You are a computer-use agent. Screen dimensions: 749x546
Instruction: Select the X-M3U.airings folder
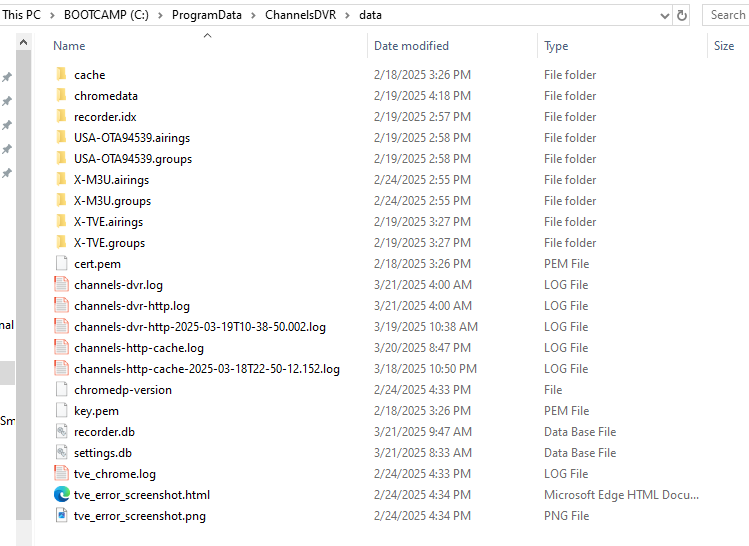pyautogui.click(x=111, y=180)
